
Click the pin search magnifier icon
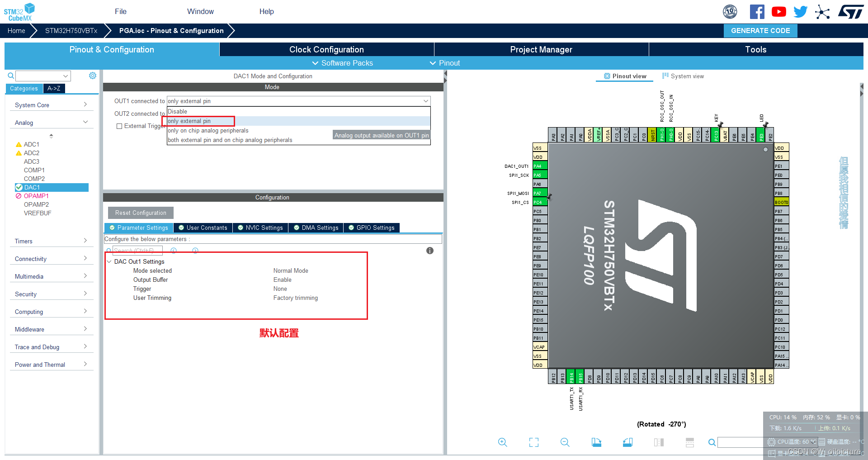712,442
